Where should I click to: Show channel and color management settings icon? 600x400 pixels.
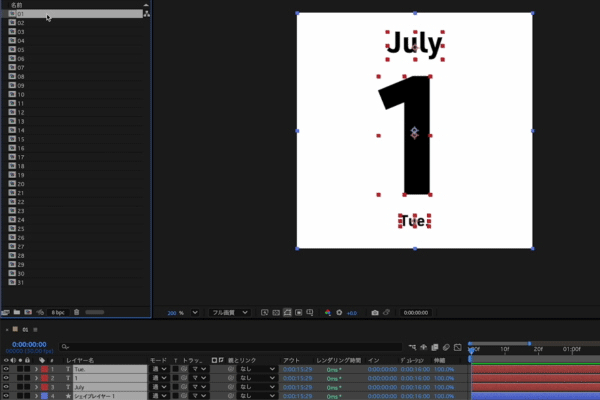328,313
